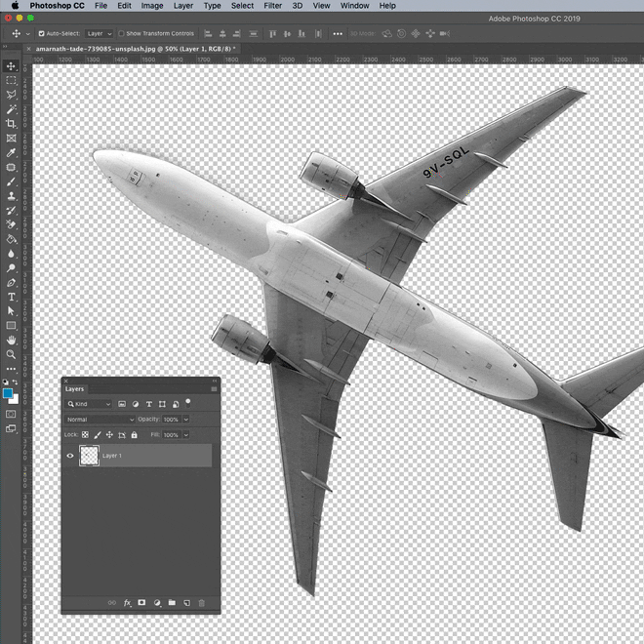Open the Filter menu
644x644 pixels.
[272, 6]
